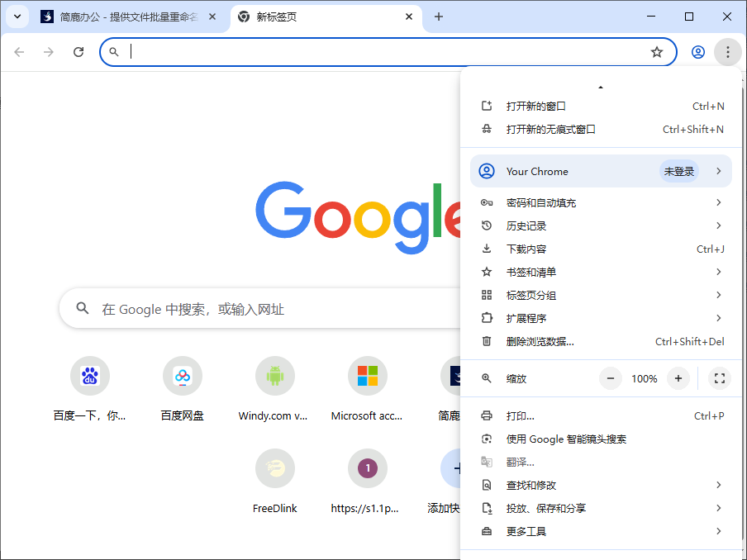The height and width of the screenshot is (560, 747).
Task: Click the profile avatar next to address bar
Action: click(698, 51)
